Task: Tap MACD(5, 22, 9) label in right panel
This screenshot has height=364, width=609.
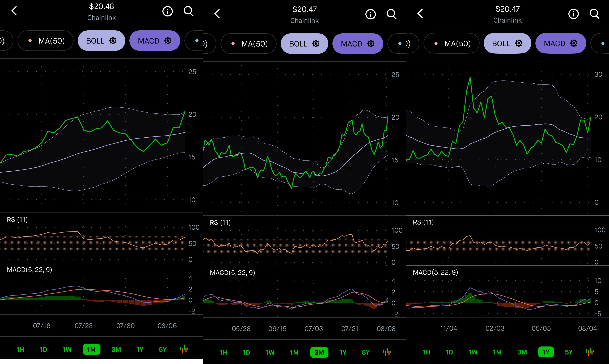Action: point(436,272)
